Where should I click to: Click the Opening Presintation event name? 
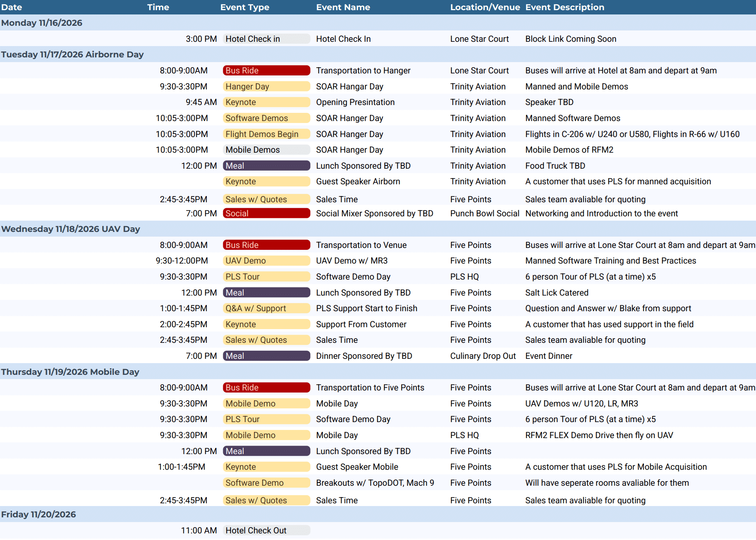coord(355,102)
